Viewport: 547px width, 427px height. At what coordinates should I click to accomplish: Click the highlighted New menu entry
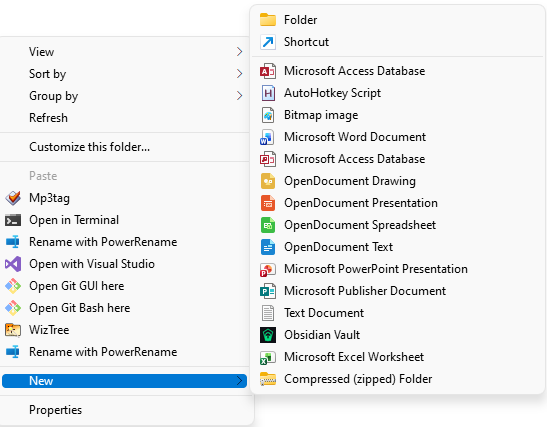(x=124, y=381)
